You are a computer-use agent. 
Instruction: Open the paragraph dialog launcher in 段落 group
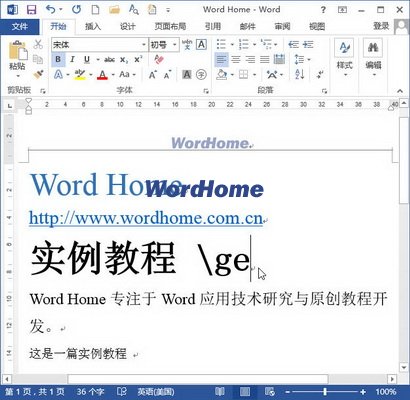coord(325,91)
